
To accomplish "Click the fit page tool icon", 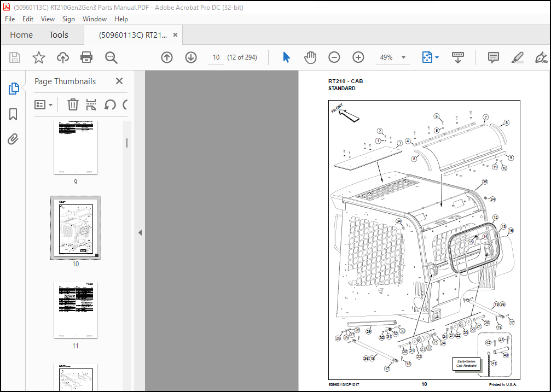I will click(427, 57).
